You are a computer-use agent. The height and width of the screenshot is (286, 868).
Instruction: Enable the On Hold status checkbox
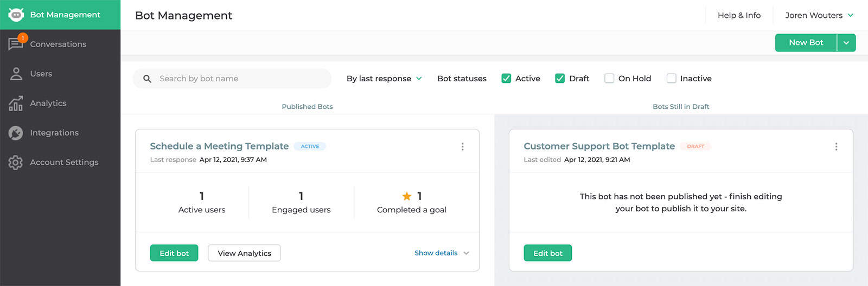click(609, 78)
